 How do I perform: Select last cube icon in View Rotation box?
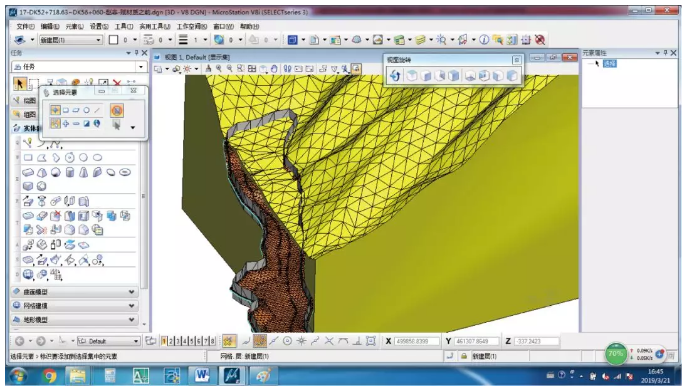click(512, 75)
